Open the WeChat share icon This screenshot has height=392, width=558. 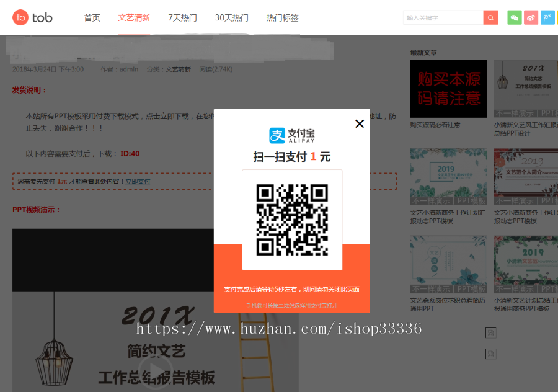(514, 17)
